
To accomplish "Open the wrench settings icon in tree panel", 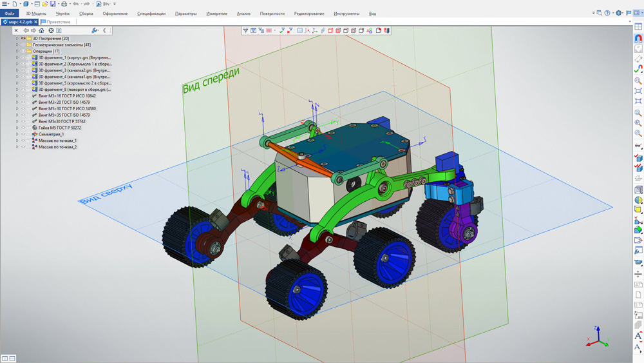I will coord(95,30).
